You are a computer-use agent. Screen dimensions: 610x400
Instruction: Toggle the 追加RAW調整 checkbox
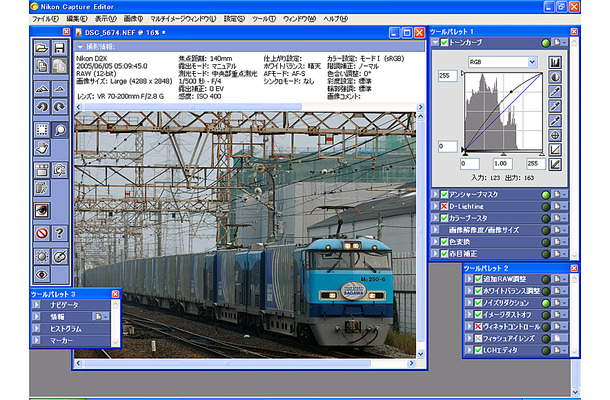478,279
